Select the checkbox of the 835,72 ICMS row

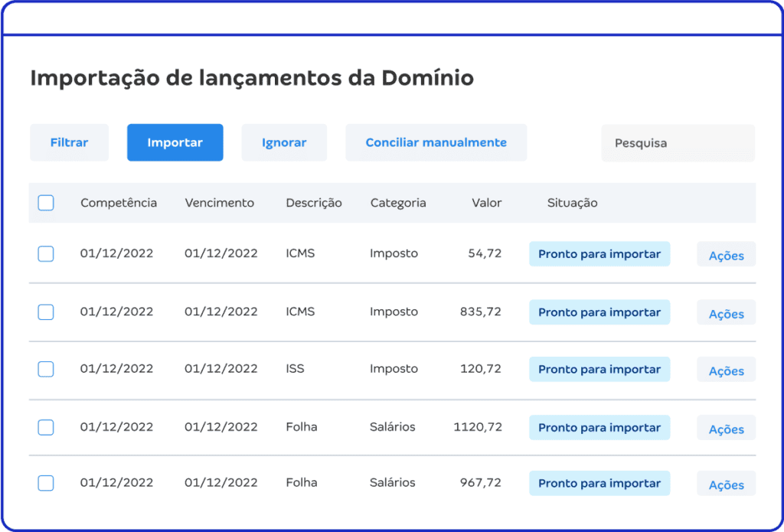point(46,312)
